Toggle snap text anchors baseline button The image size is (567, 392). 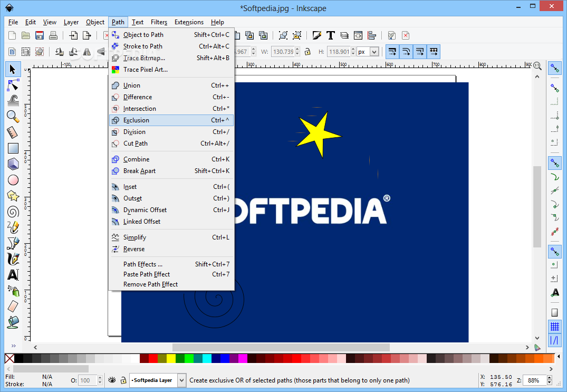(x=555, y=293)
